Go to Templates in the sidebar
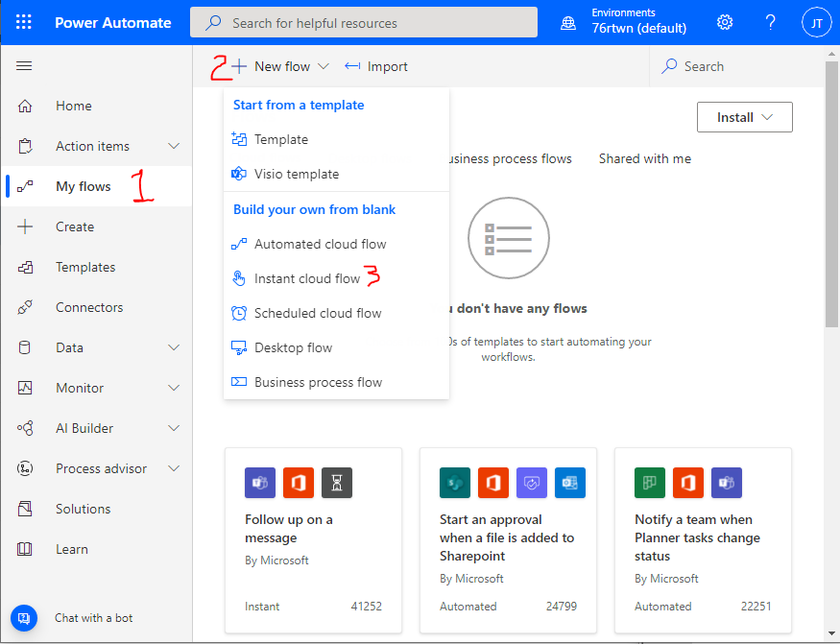This screenshot has width=840, height=644. (x=84, y=267)
